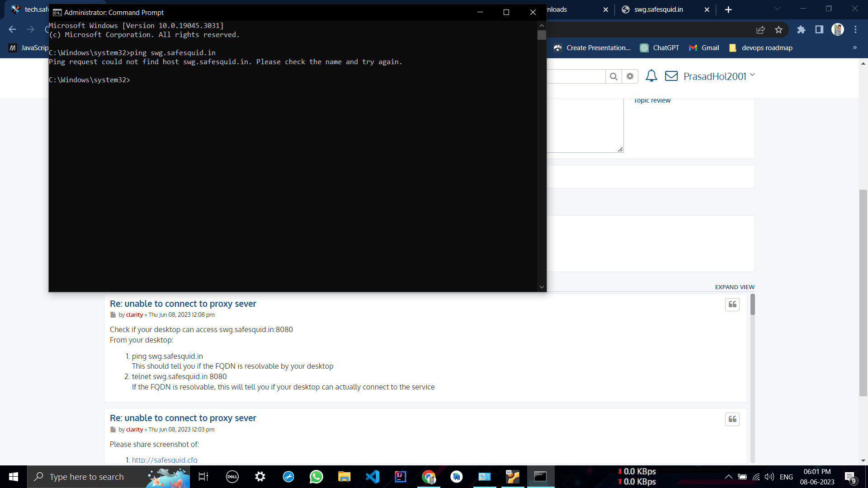Open Visual Studio Code from taskbar
Screen dimensions: 868x488
pyautogui.click(x=373, y=476)
